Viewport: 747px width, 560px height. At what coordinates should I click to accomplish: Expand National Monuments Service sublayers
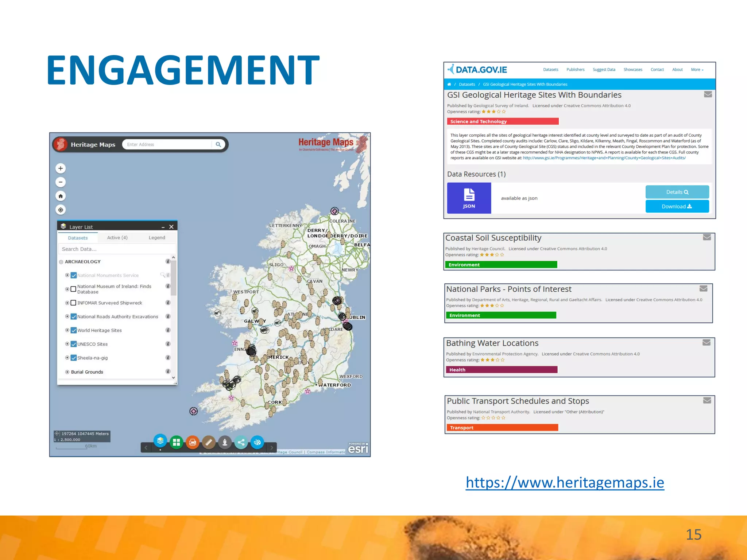[x=67, y=275]
